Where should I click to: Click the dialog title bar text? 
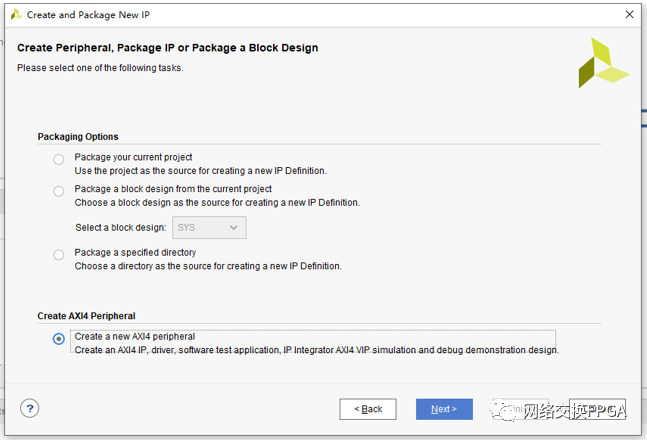click(x=88, y=15)
